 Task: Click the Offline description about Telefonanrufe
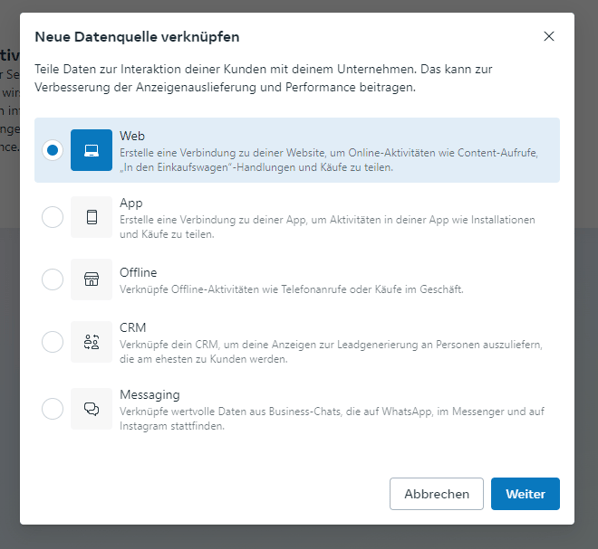coord(291,289)
